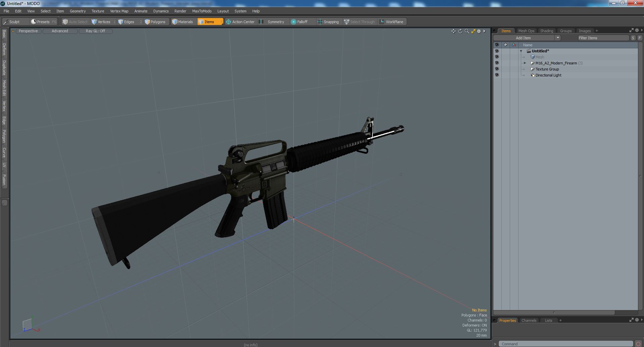Add a new tab beside Images
The image size is (644, 347).
click(x=597, y=31)
